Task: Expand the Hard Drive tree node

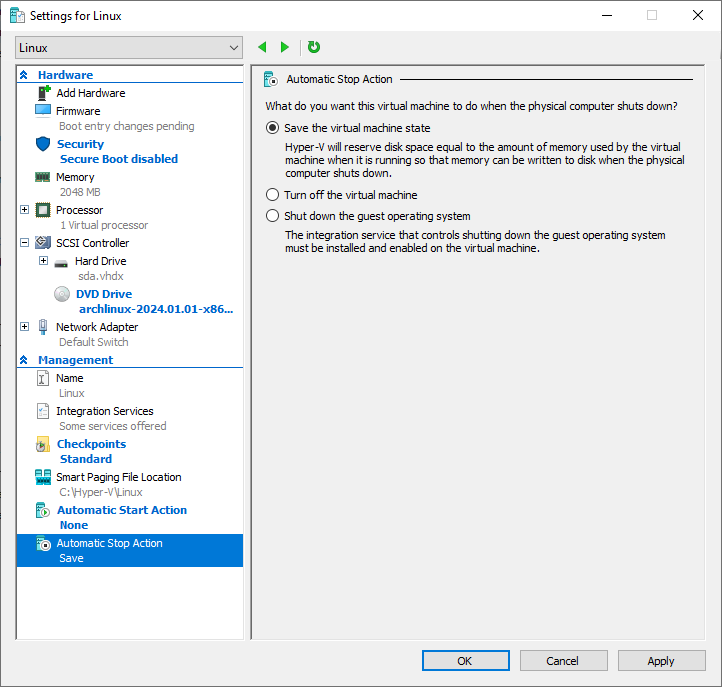Action: pyautogui.click(x=43, y=261)
